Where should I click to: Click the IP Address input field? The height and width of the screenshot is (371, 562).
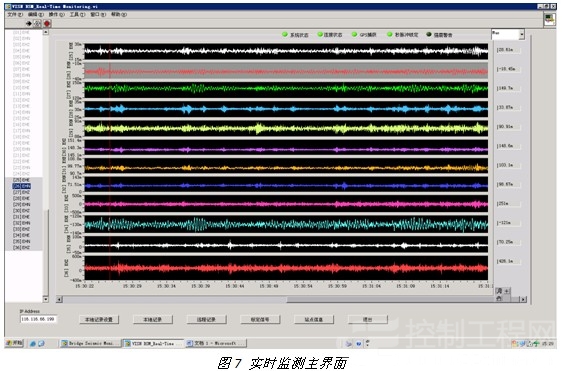(38, 319)
